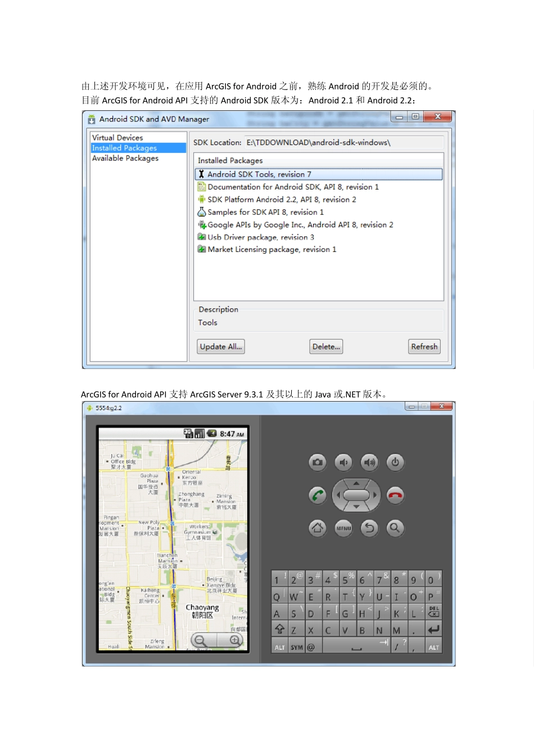This screenshot has height=756, width=534.
Task: Click the Documentation package icon
Action: pos(201,187)
